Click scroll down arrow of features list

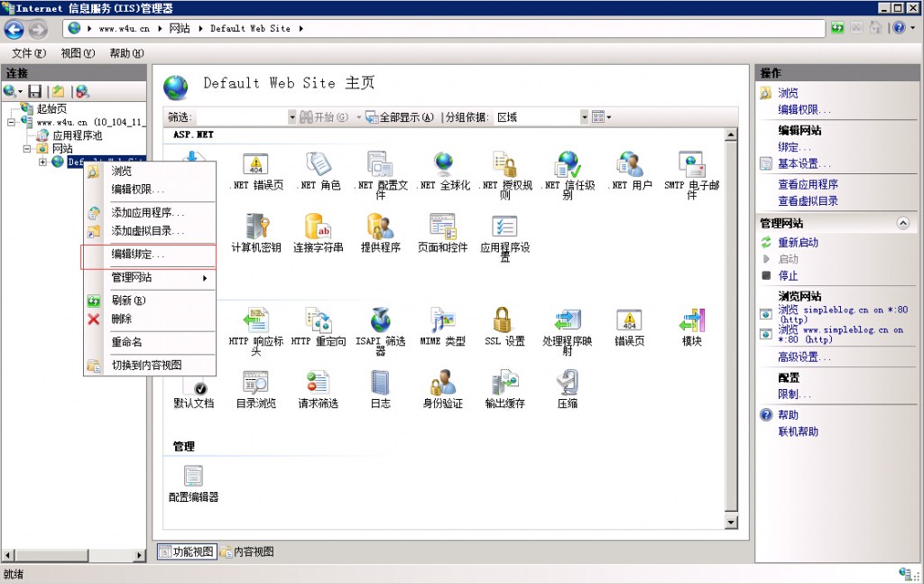(x=731, y=522)
